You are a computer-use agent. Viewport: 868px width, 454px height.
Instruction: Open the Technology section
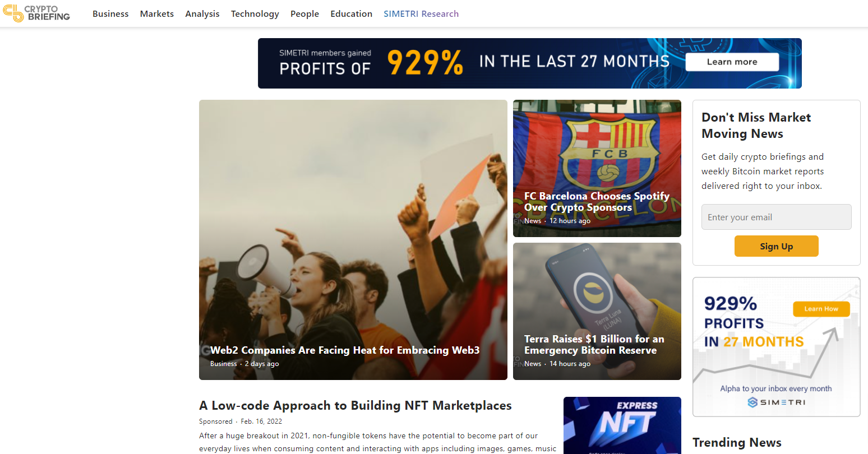tap(255, 13)
